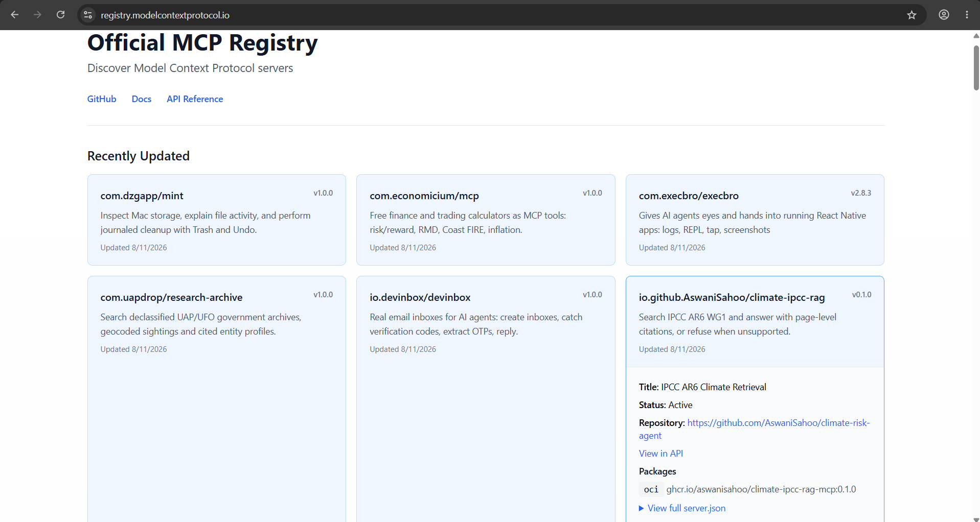
Task: Click the oci package type badge
Action: (651, 489)
